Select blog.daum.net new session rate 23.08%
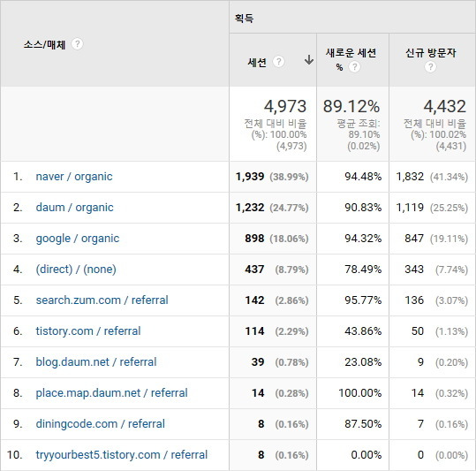Image resolution: width=476 pixels, height=471 pixels. 363,362
